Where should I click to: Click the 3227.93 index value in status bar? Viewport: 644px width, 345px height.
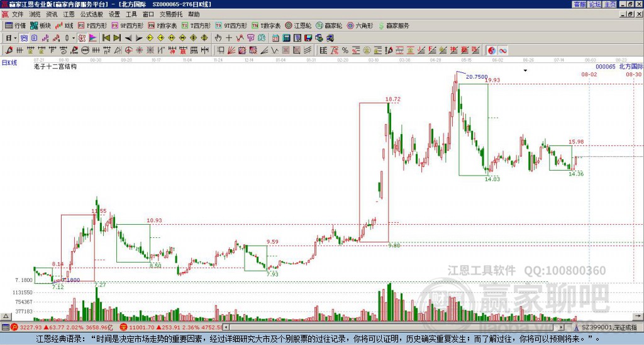[31, 327]
